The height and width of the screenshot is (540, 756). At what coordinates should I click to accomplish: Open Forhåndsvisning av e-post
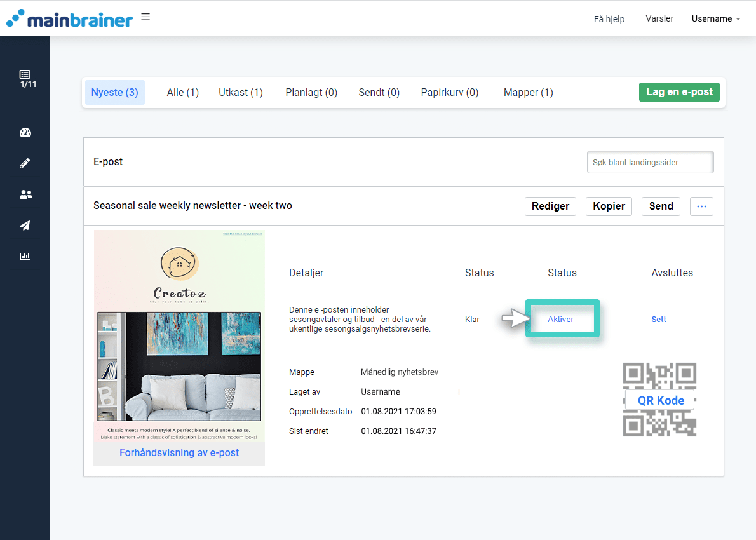[179, 452]
